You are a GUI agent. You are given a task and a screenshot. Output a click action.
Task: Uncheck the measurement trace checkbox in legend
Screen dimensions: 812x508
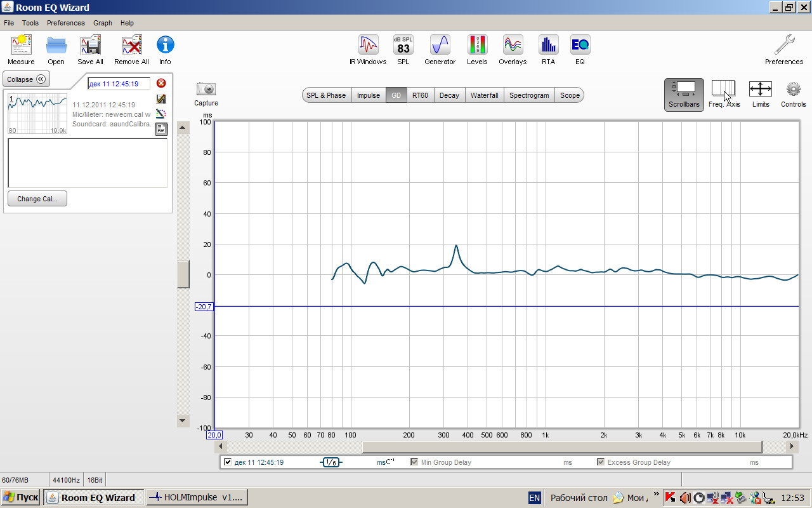coord(228,462)
